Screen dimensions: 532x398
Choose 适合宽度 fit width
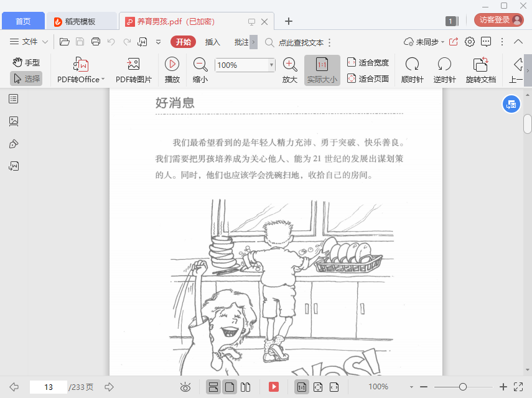click(x=368, y=62)
